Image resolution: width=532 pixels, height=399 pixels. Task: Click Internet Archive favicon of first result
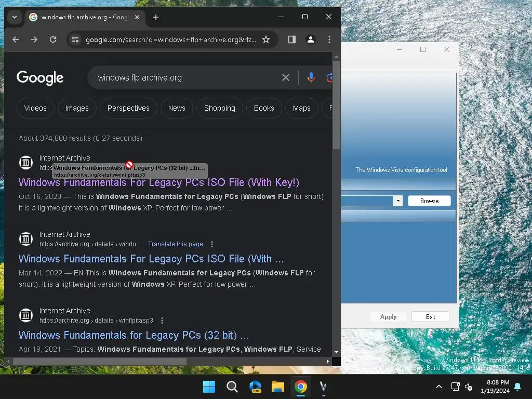(26, 163)
